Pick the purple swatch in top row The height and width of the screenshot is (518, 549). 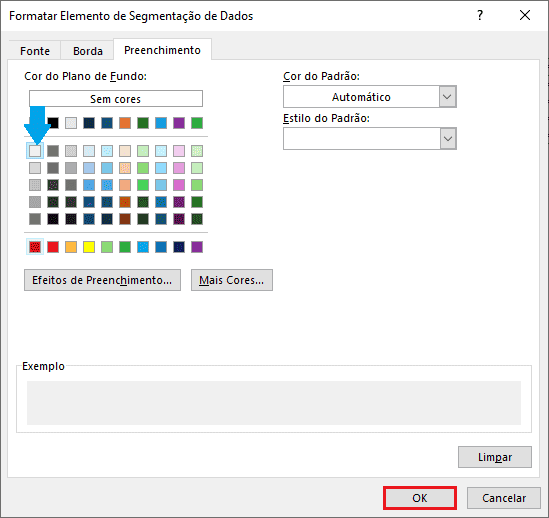[179, 123]
